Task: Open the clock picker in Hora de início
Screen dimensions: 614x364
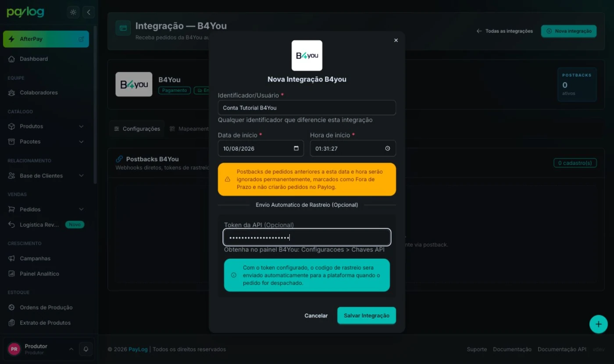Action: coord(388,148)
